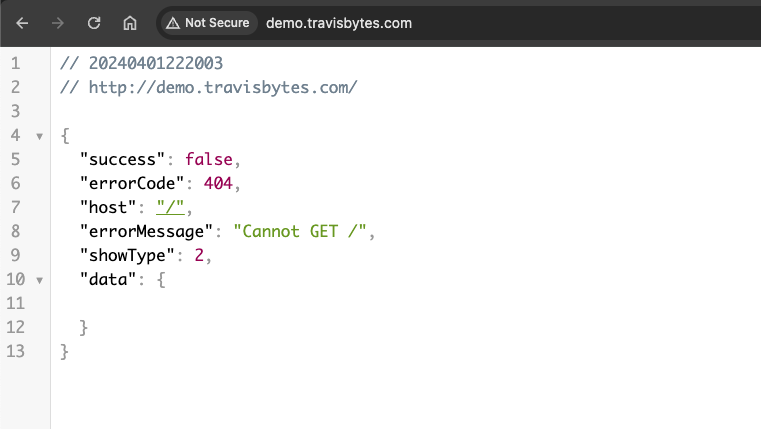Viewport: 761px width, 429px height.
Task: Open the Not Secure site info badge
Action: (x=207, y=23)
